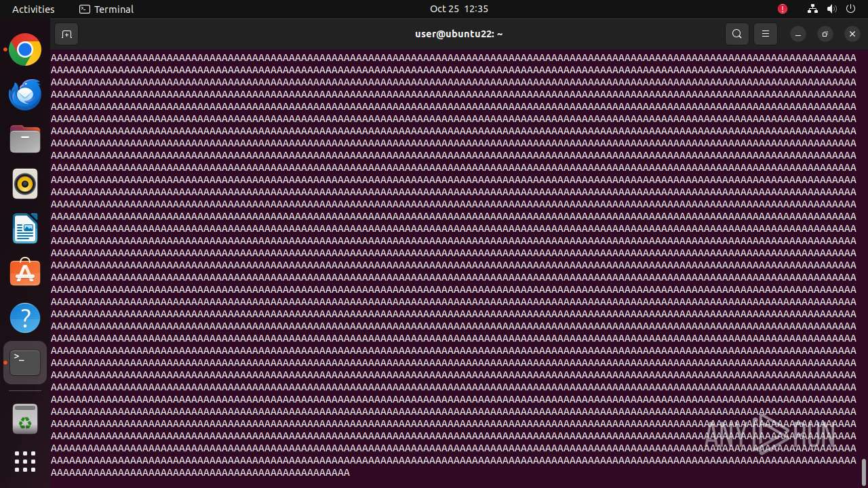
Task: Open the terminal hamburger menu
Action: 766,34
